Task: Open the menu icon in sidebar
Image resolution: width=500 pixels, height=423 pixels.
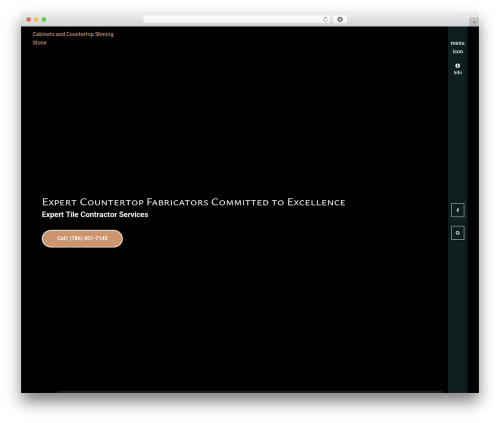Action: pyautogui.click(x=457, y=47)
